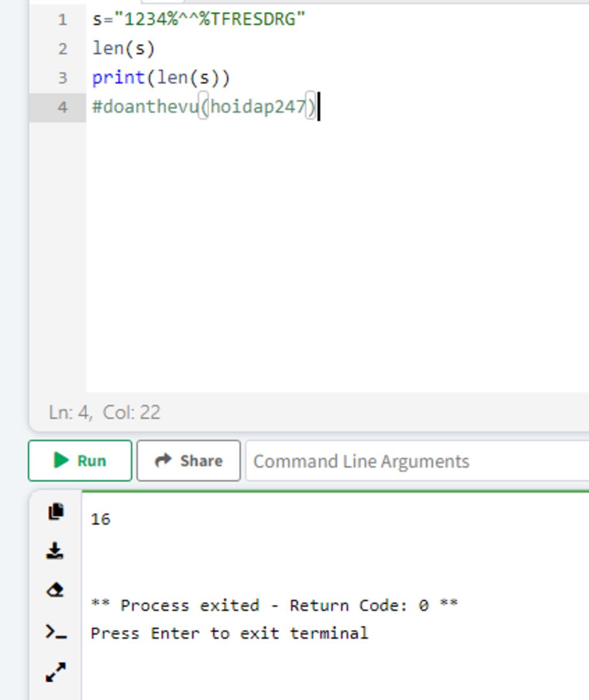Expand output panel to fullscreen
589x700 pixels.
point(56,672)
